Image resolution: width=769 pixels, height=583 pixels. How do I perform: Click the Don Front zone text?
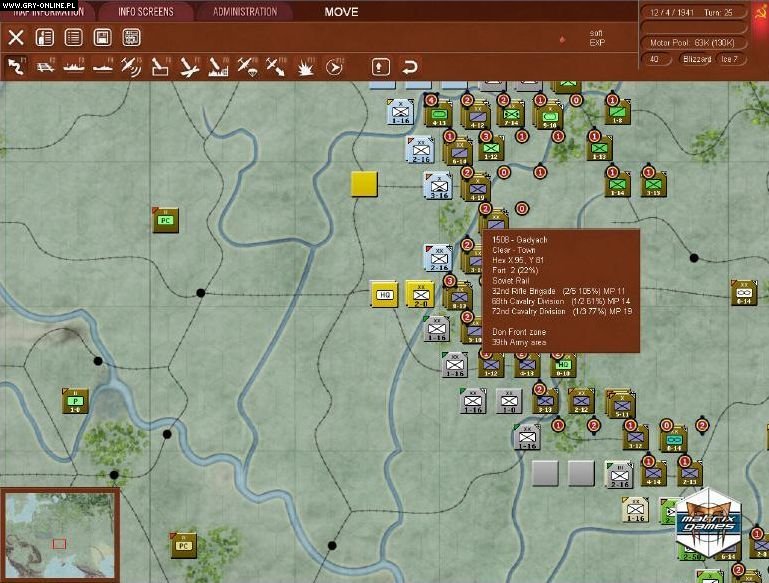click(x=519, y=332)
